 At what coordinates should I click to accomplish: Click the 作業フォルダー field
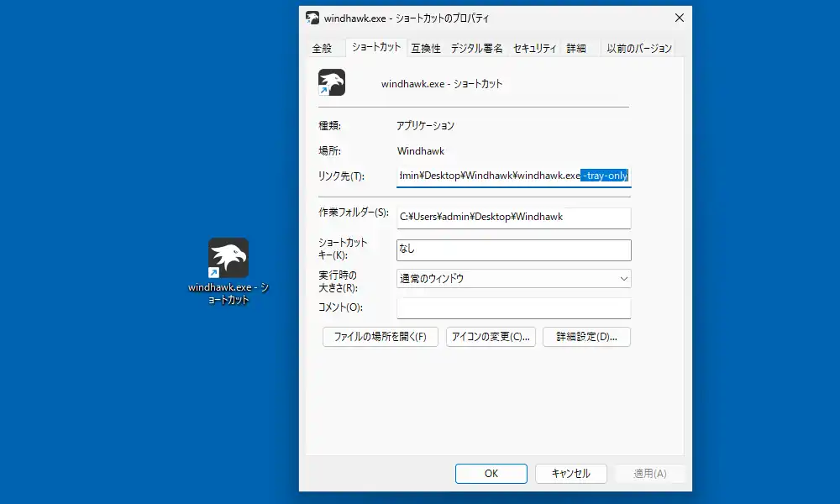tap(514, 217)
